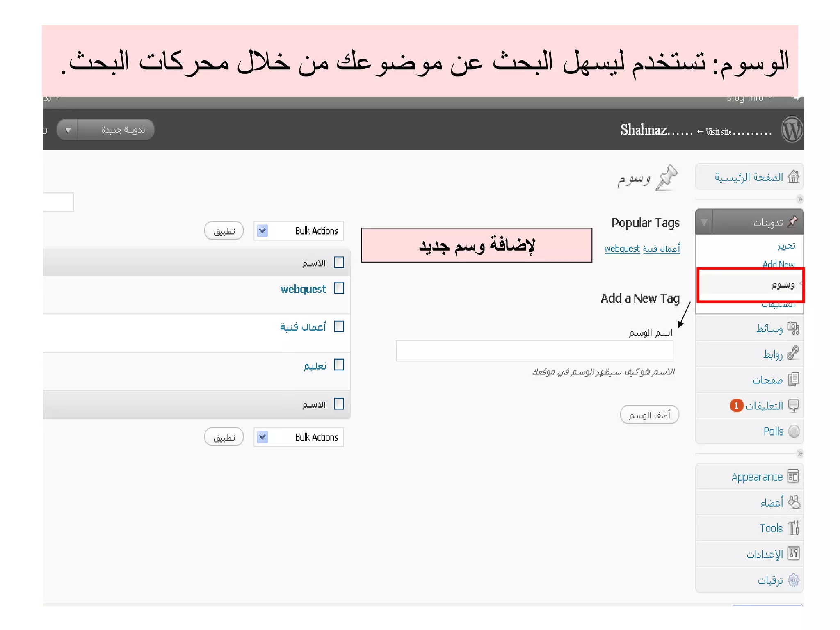Expand the تدوينة جديدة dropdown arrow

pos(68,130)
